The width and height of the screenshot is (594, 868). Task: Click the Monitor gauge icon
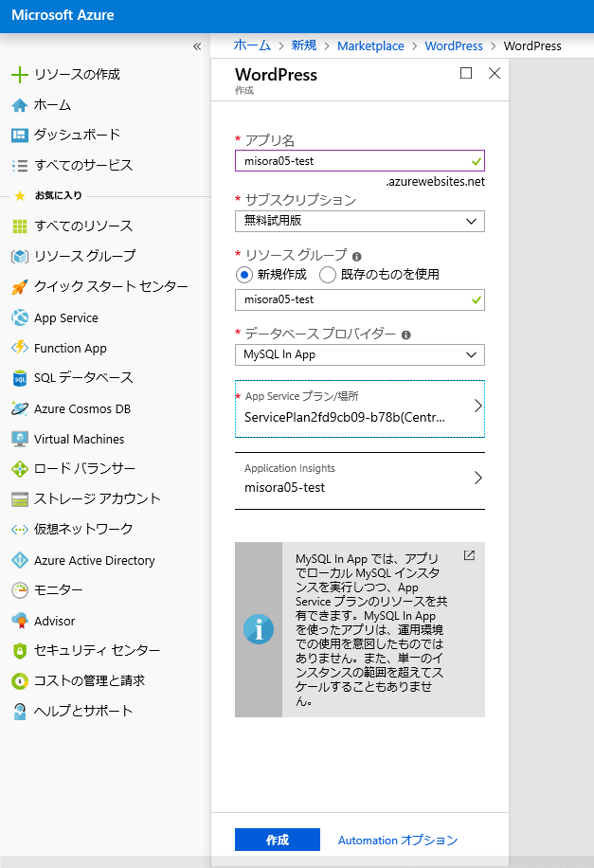click(19, 590)
